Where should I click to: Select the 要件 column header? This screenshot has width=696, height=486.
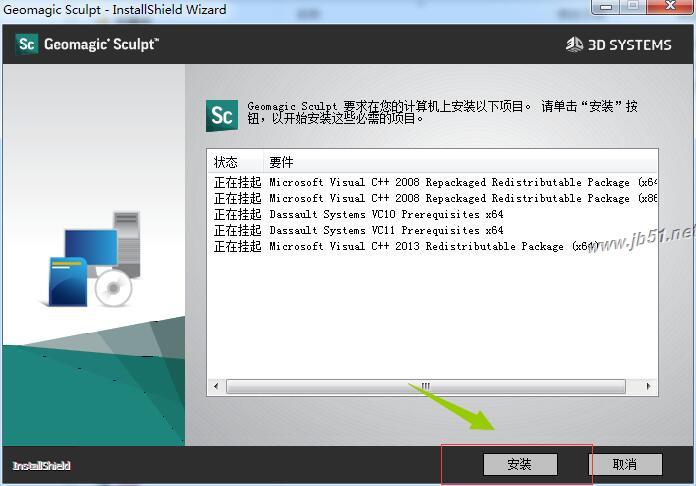click(x=460, y=162)
